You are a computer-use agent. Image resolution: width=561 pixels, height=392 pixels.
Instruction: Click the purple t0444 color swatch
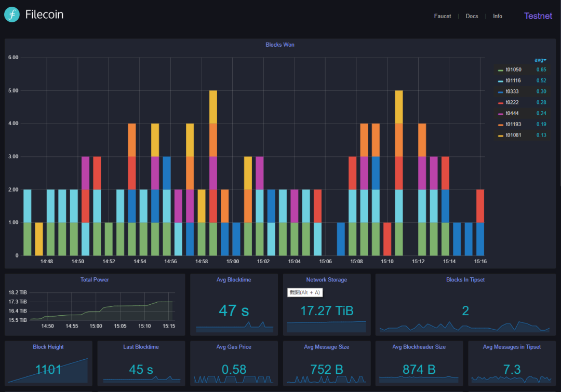501,114
